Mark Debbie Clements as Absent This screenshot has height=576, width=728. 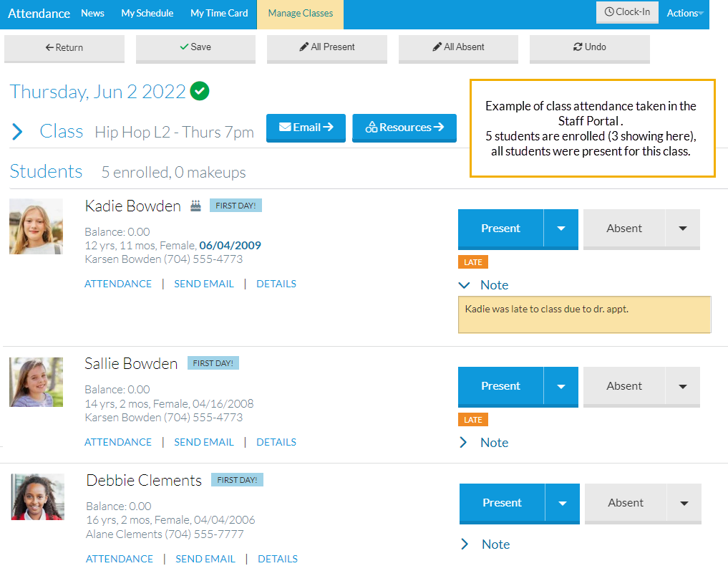(x=626, y=503)
